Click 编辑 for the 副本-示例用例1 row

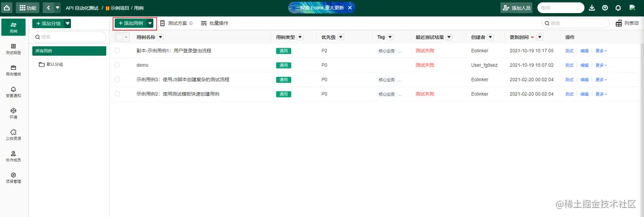pyautogui.click(x=584, y=51)
